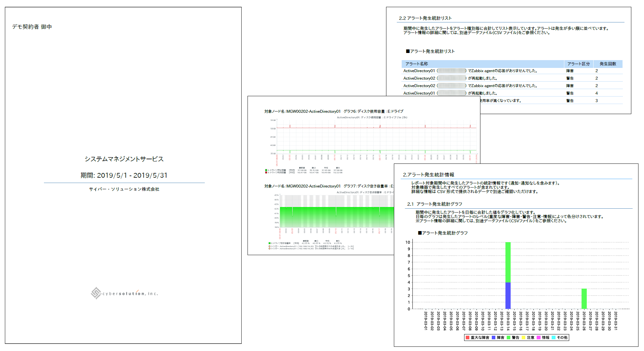Click the cyan 'その他' legend swatch
644x351 pixels.
554,338
